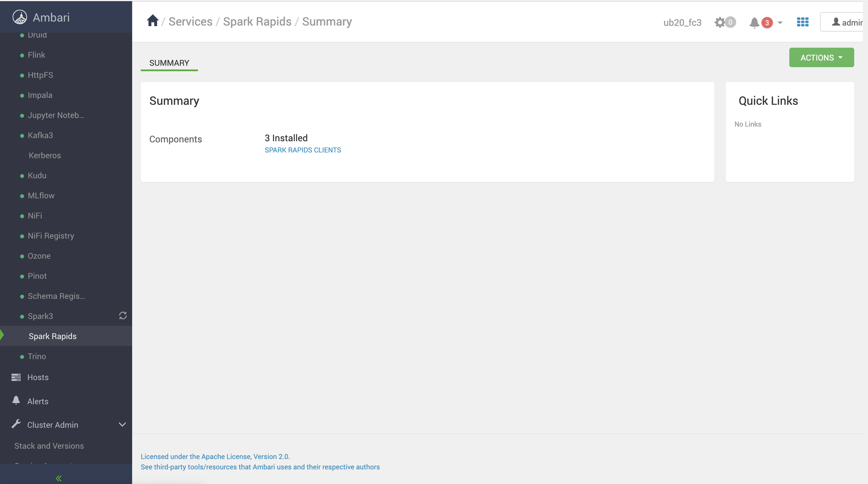868x484 pixels.
Task: Collapse the Cluster Admin section chevron
Action: (122, 424)
